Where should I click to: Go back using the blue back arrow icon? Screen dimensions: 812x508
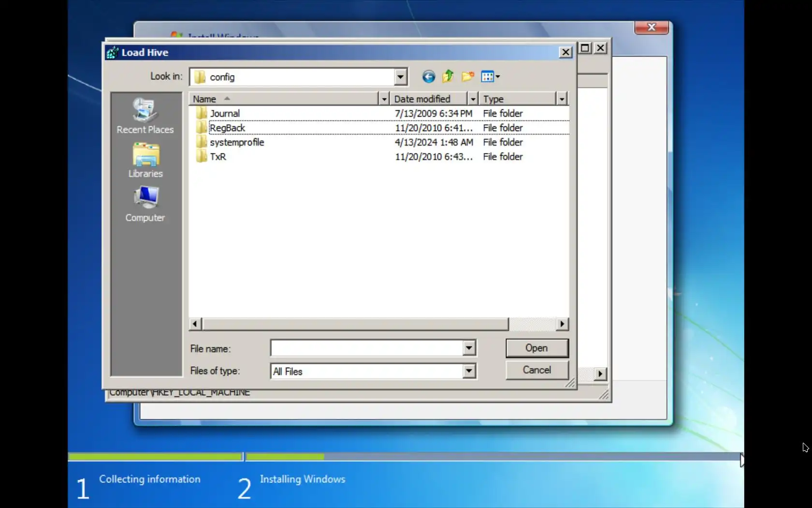pos(428,76)
